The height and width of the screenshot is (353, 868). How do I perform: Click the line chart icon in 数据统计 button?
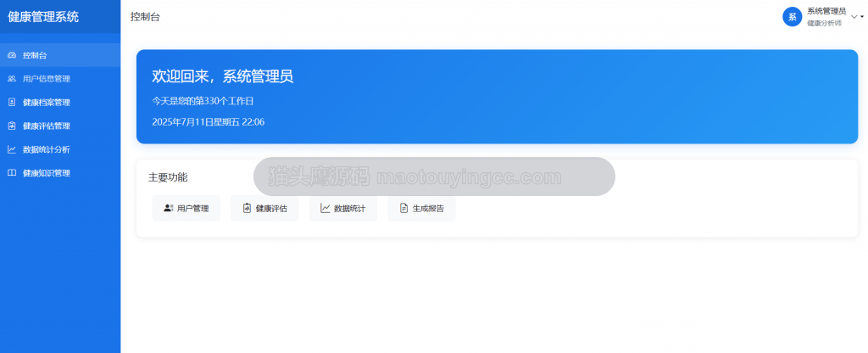pyautogui.click(x=325, y=209)
